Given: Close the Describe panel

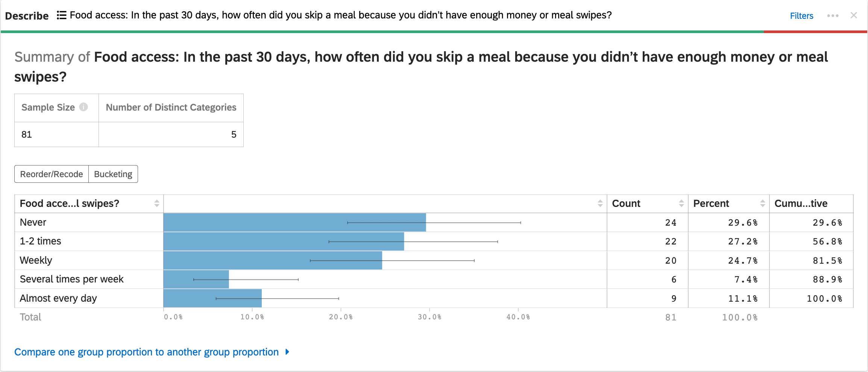Looking at the screenshot, I should click(854, 15).
